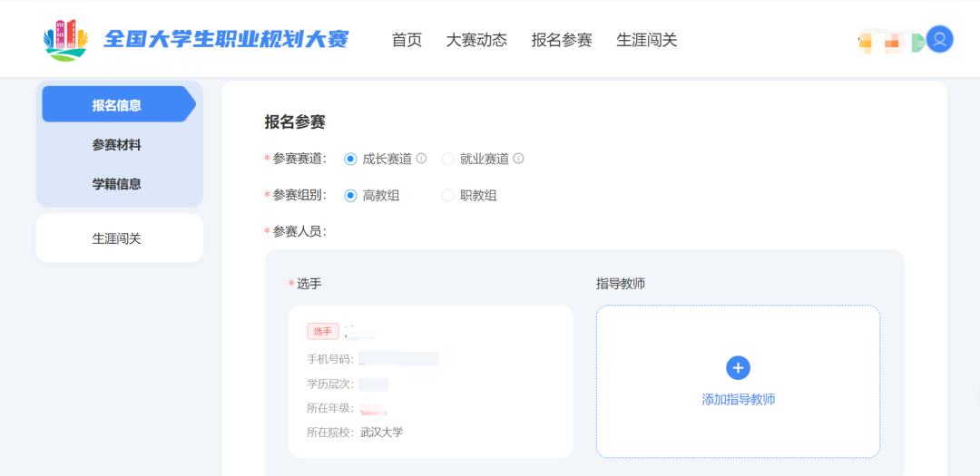Click the 参赛人员 label
The width and height of the screenshot is (980, 476).
[300, 232]
